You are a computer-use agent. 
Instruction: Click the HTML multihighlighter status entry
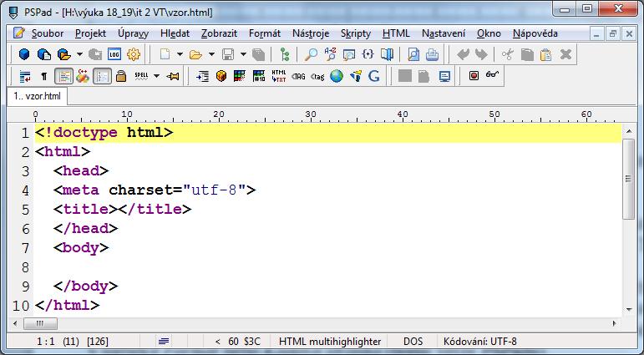330,342
